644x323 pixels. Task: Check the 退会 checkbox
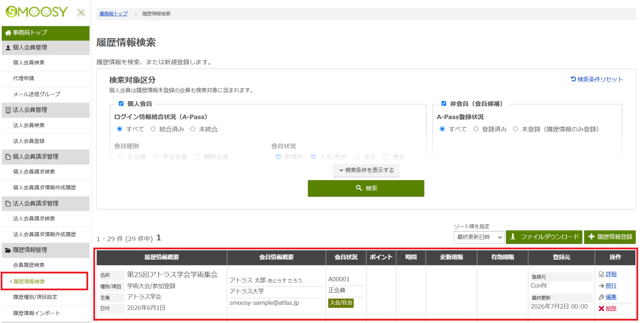[386, 157]
